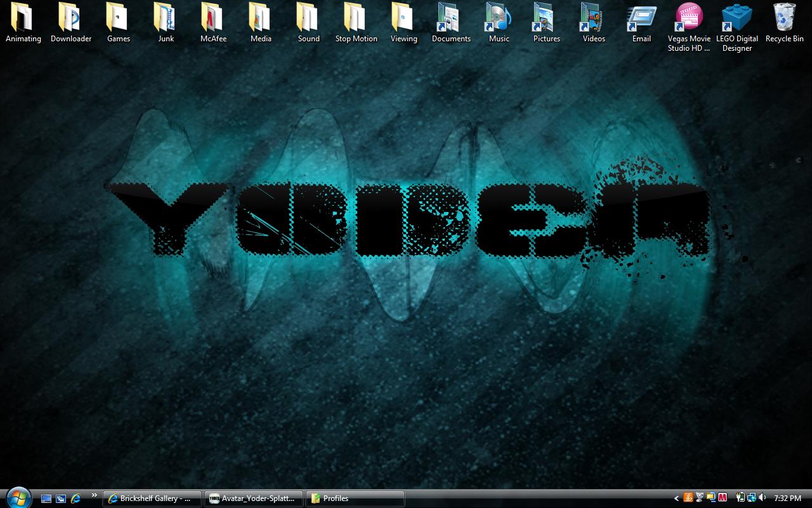Image resolution: width=812 pixels, height=508 pixels.
Task: Click the battery power tray icon
Action: click(x=740, y=498)
